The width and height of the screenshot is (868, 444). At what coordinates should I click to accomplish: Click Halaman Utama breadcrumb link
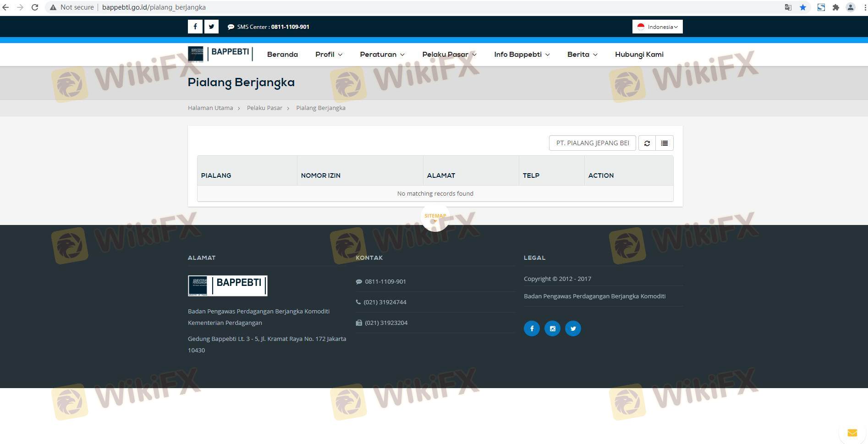[210, 108]
